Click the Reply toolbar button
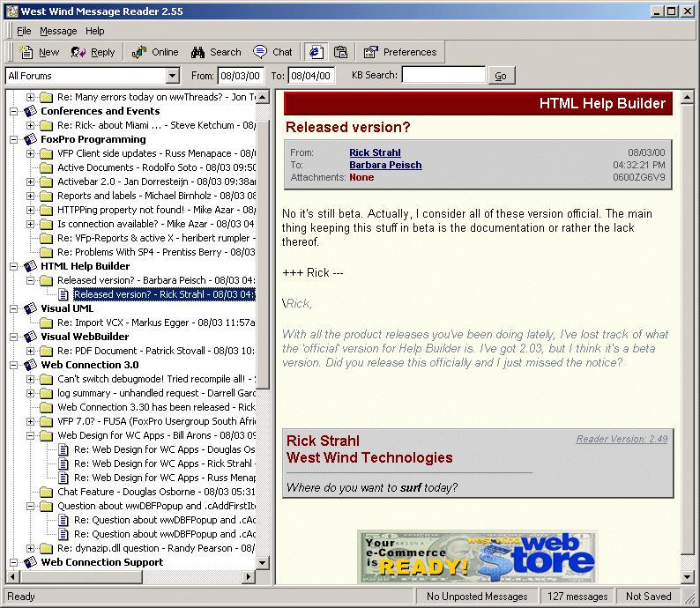The height and width of the screenshot is (608, 700). pos(93,52)
